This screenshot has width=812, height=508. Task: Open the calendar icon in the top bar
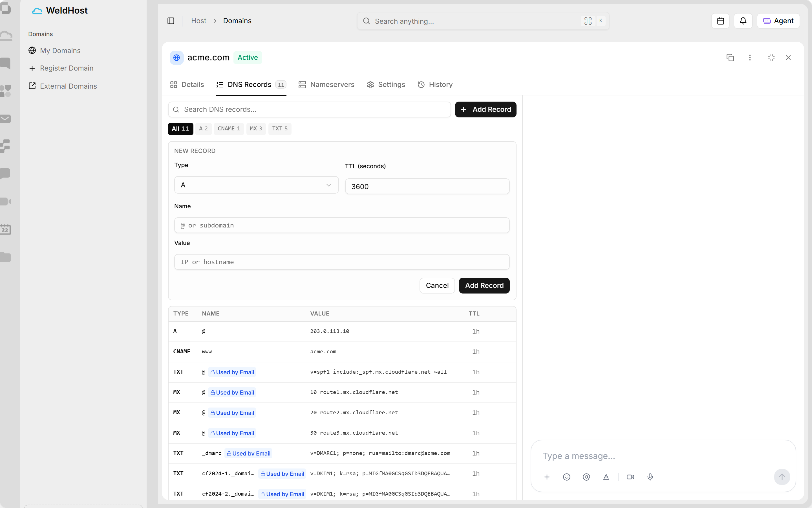[x=720, y=21]
